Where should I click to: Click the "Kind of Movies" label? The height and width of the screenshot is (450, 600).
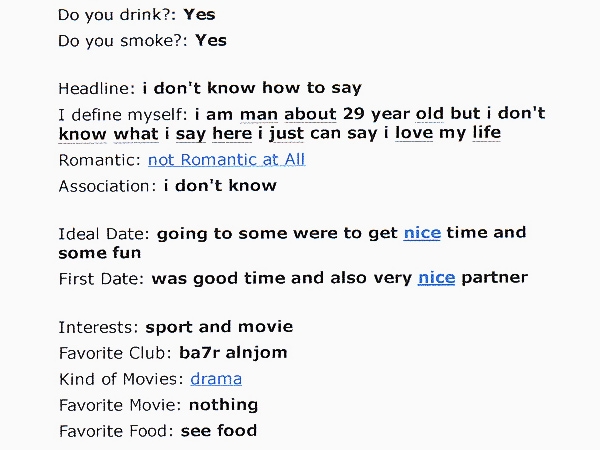click(x=121, y=379)
